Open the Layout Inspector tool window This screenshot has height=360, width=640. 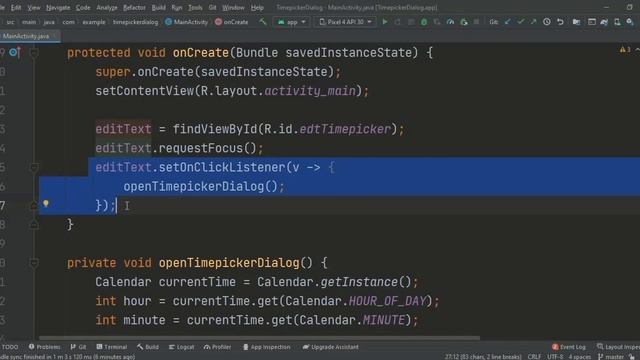[618, 347]
